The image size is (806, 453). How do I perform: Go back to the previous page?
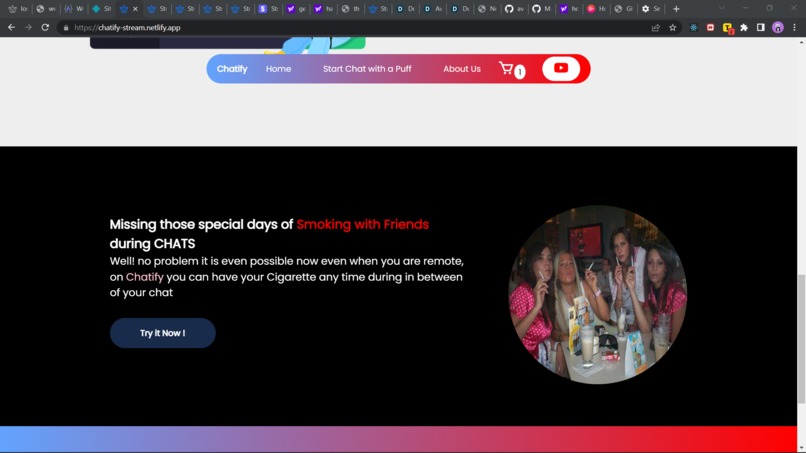(x=11, y=28)
